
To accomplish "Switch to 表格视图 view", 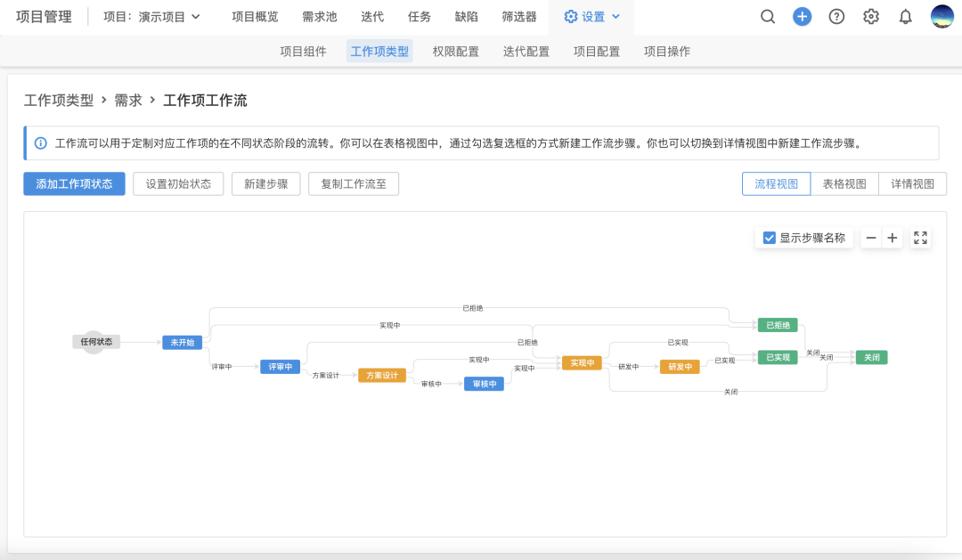I will point(844,184).
